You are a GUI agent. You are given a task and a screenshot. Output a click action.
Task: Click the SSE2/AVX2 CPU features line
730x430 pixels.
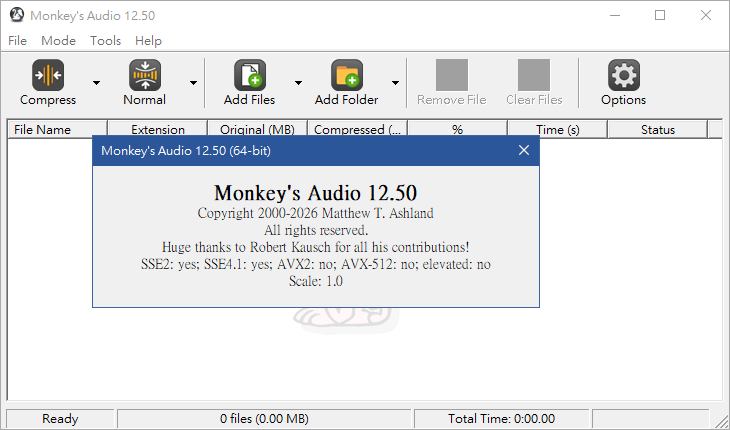[x=316, y=264]
